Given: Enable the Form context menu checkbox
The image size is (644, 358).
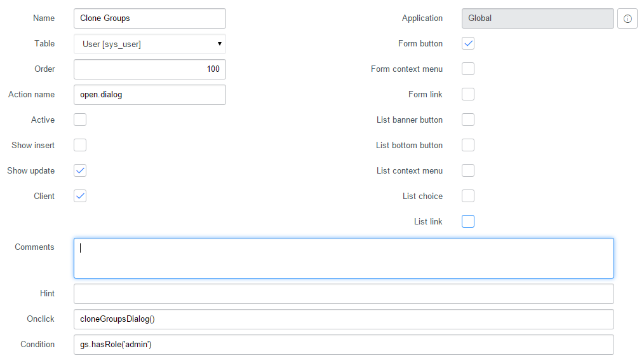Looking at the screenshot, I should (x=468, y=69).
